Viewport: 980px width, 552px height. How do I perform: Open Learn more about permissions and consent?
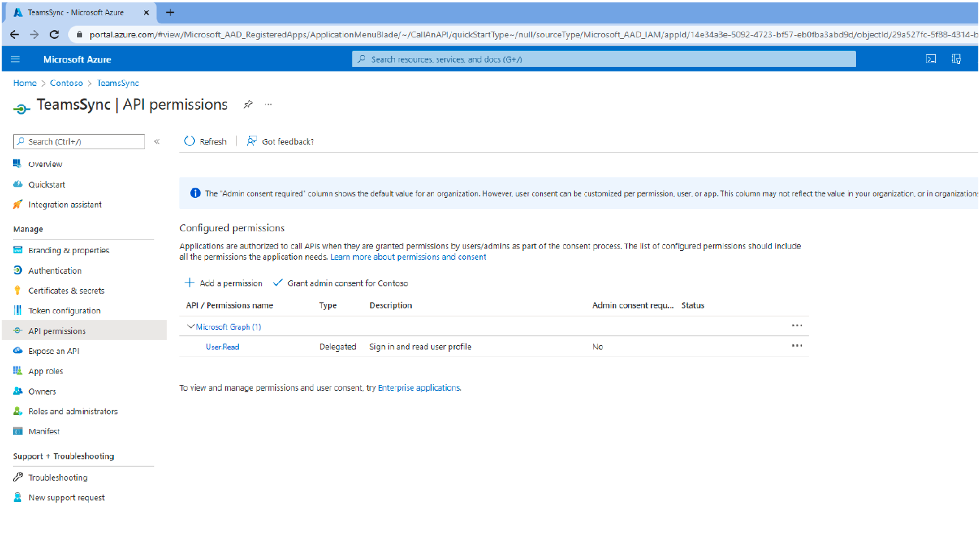click(x=408, y=257)
